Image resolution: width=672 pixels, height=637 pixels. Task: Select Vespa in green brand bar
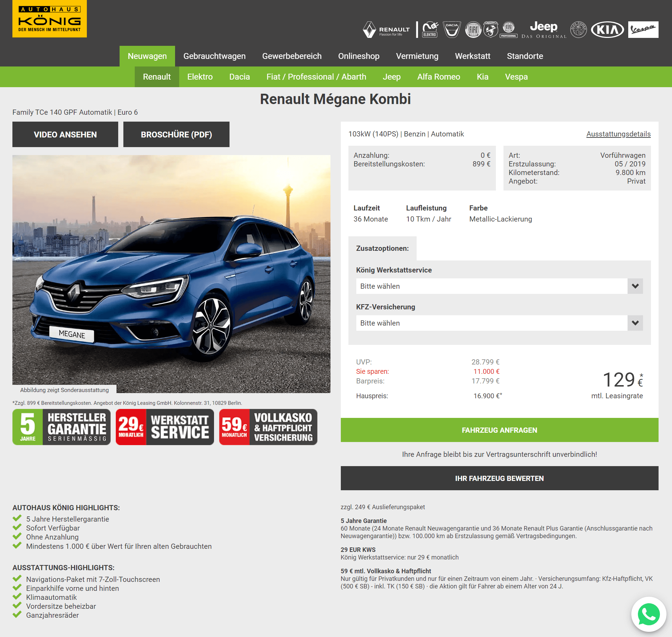(516, 77)
